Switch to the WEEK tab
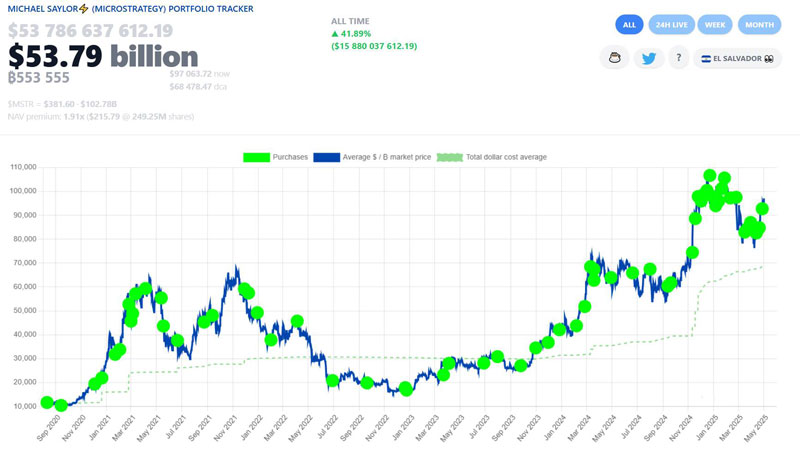This screenshot has width=800, height=449. (715, 25)
